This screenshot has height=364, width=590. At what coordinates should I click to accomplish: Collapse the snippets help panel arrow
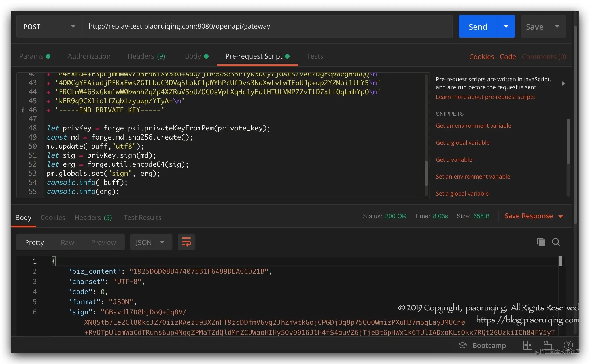pos(563,83)
